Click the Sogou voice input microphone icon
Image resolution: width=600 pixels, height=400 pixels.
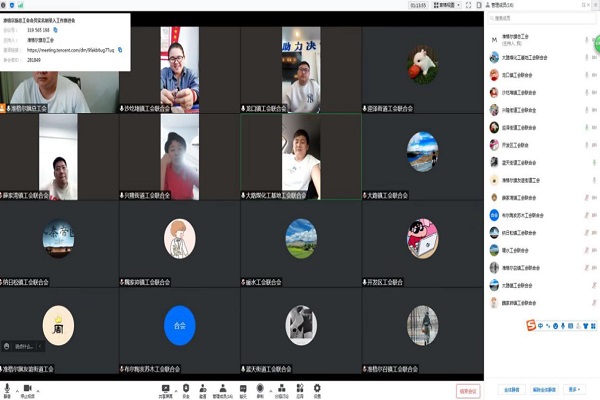tap(563, 326)
